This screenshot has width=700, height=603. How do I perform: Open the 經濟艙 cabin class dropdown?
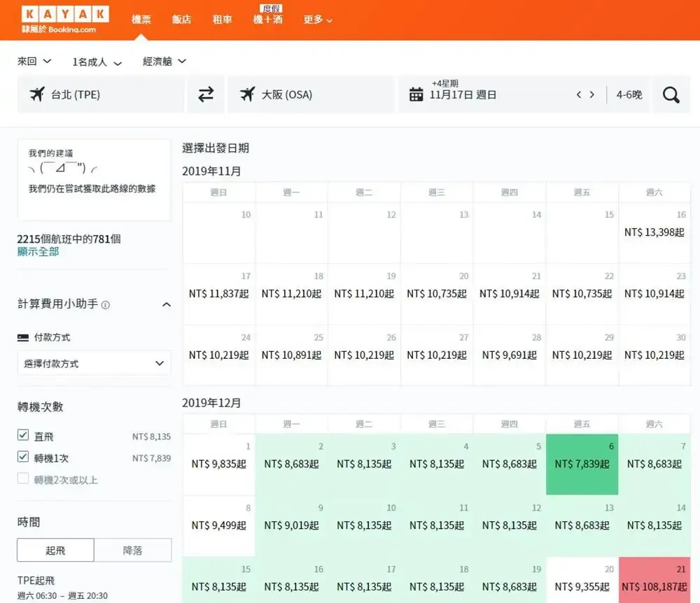click(x=164, y=62)
